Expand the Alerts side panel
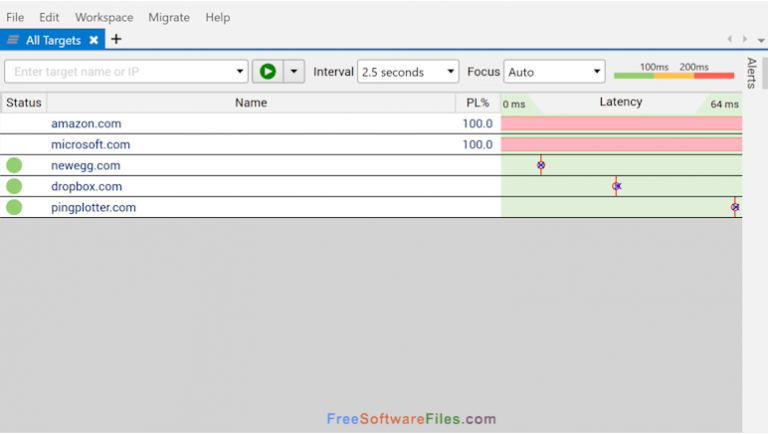 click(752, 72)
